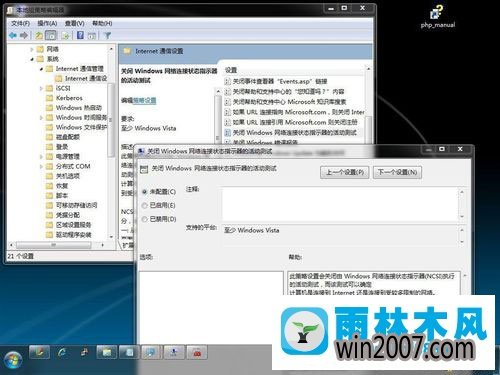Expand the 电源管理 tree node

(x=41, y=156)
